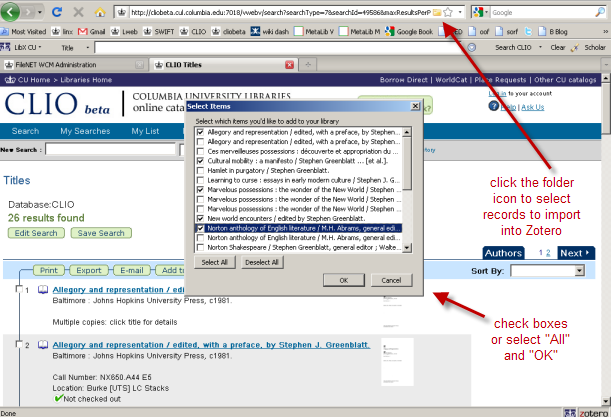
Task: Open the wiki dash bookmark
Action: coord(270,32)
